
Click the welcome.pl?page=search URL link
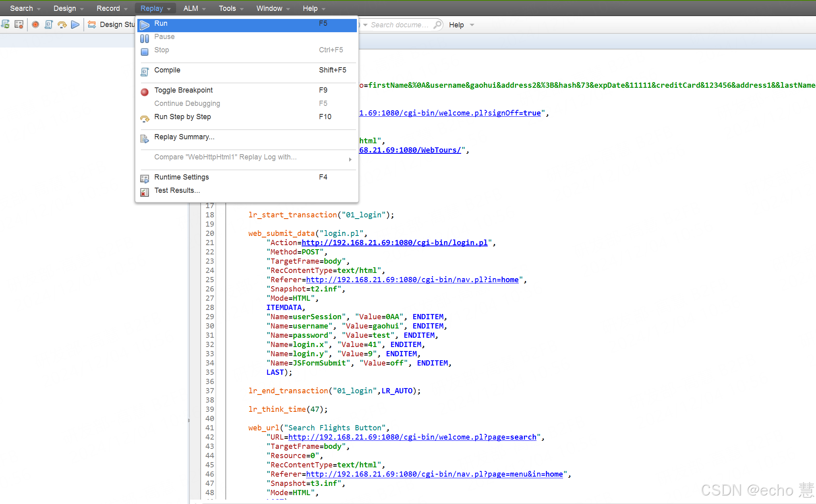point(412,437)
